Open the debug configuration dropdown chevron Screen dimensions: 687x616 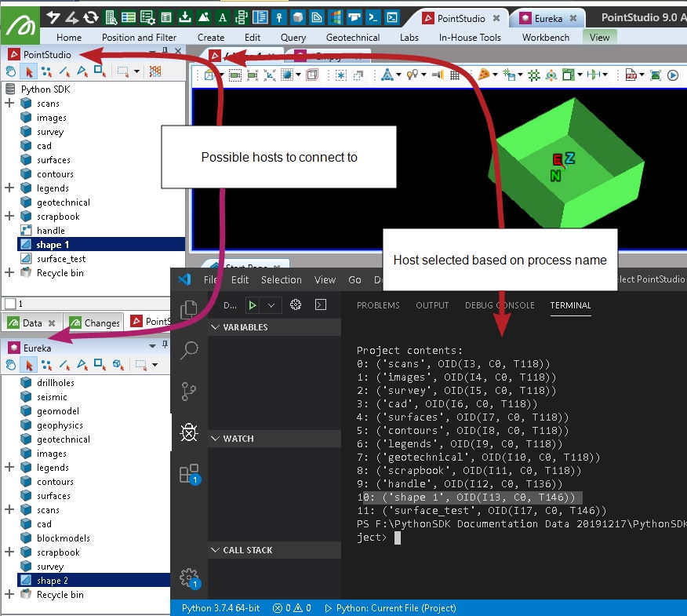[271, 305]
